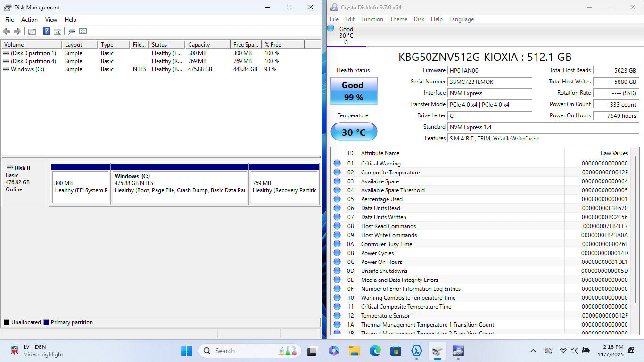Show hidden icons in the system tray
Image resolution: width=644 pixels, height=362 pixels.
coord(533,351)
